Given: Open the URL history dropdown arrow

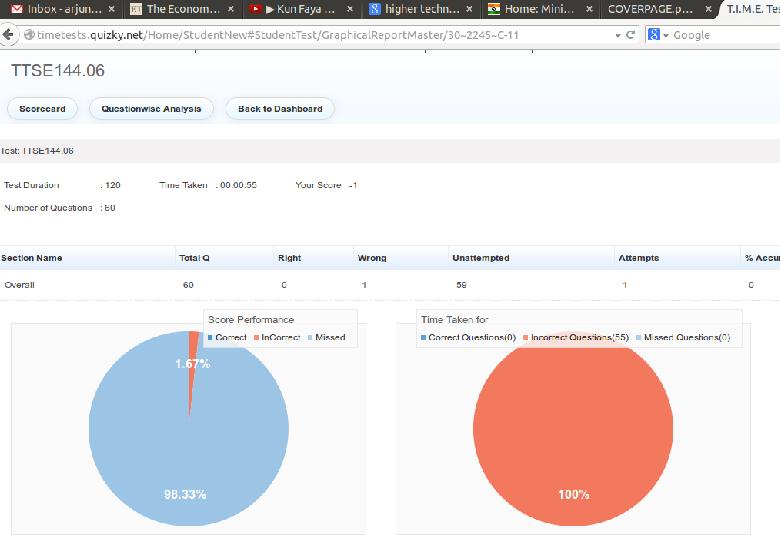Looking at the screenshot, I should point(617,35).
